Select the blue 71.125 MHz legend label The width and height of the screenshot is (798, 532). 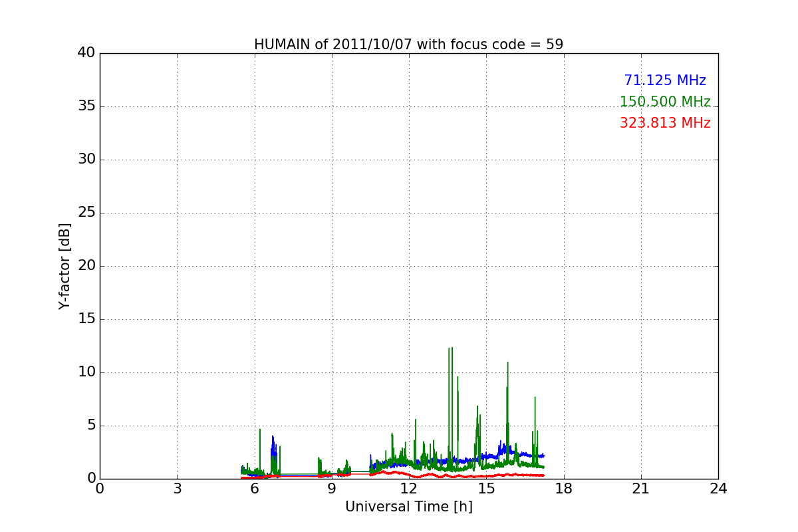(x=665, y=80)
